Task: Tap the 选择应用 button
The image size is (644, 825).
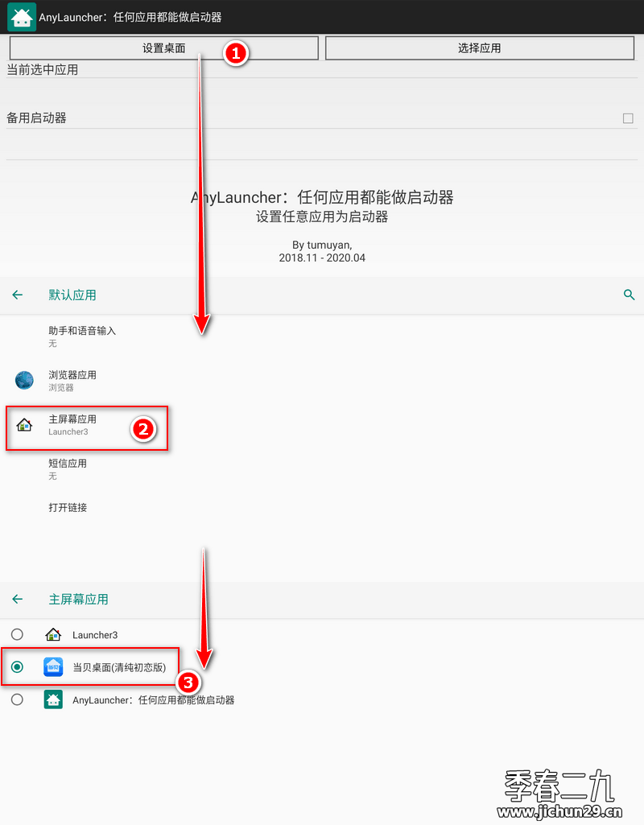Action: [x=479, y=47]
